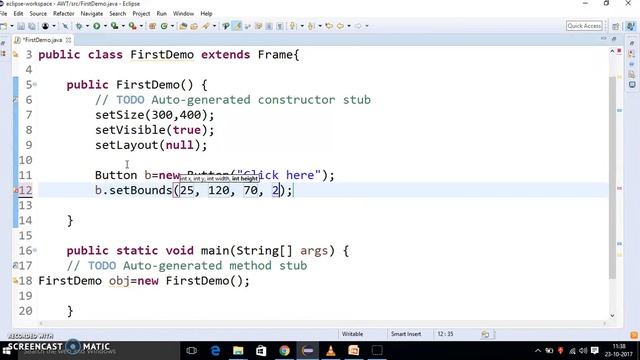Select the Java perspective icon
Image resolution: width=640 pixels, height=360 pixels.
(x=631, y=26)
